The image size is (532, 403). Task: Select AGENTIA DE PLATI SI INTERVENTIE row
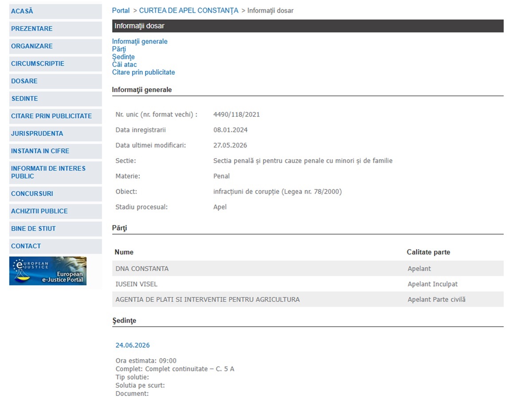pyautogui.click(x=308, y=299)
